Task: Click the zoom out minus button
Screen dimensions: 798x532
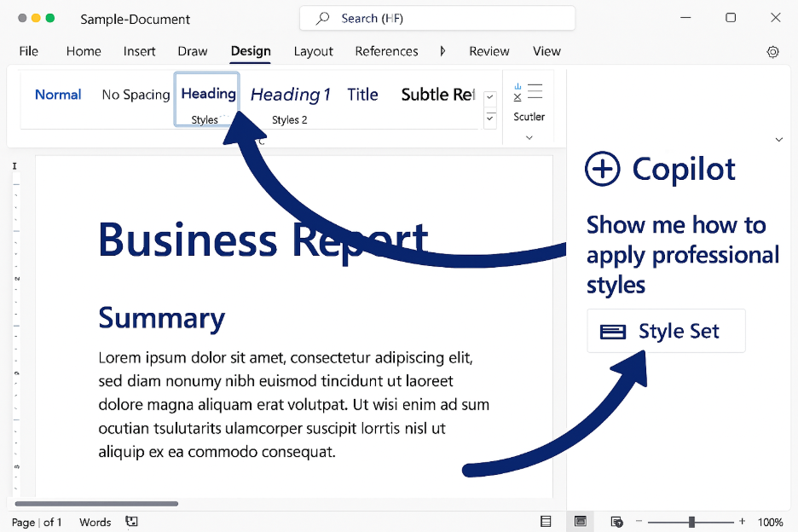Action: click(x=639, y=521)
